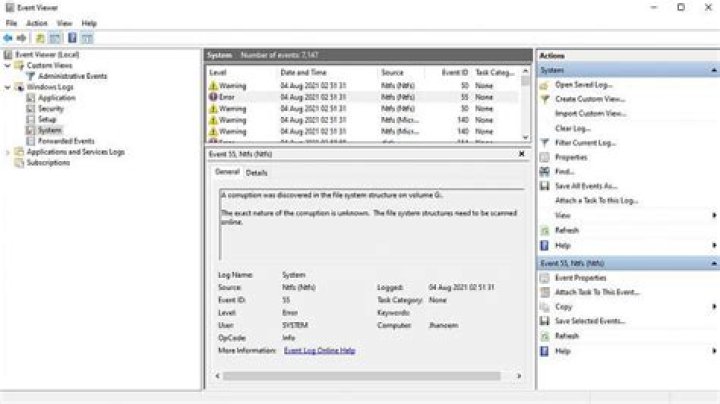Click the event list scroll down arrow

point(525,137)
